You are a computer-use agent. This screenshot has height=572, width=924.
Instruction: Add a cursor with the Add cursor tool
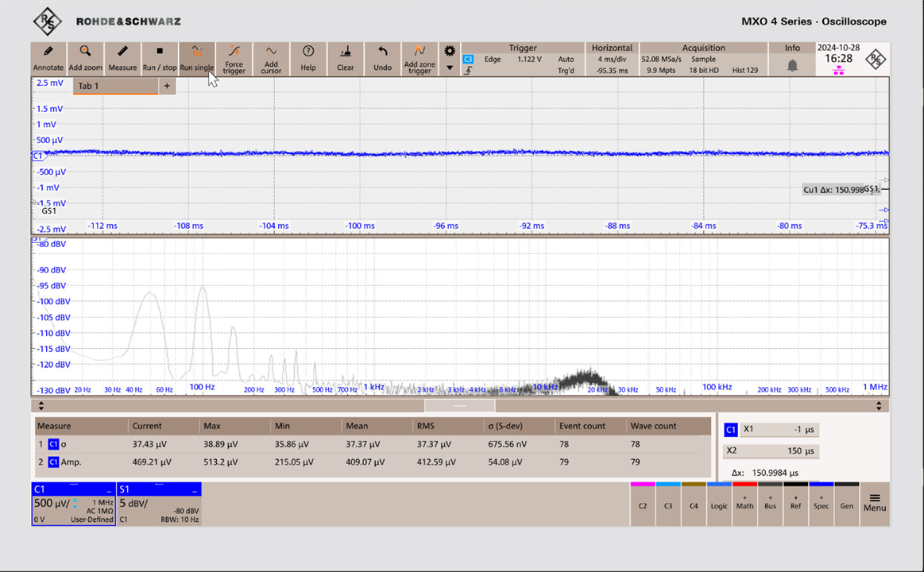point(271,59)
